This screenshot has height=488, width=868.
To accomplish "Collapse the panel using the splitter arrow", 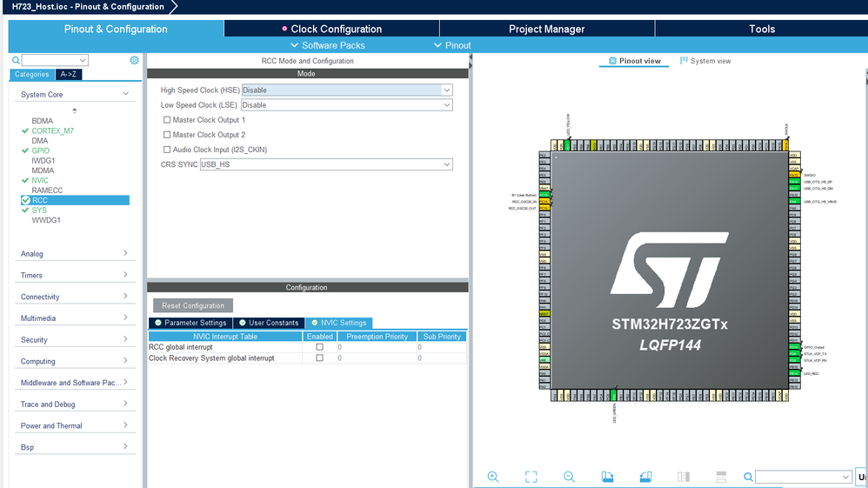I will tap(471, 57).
